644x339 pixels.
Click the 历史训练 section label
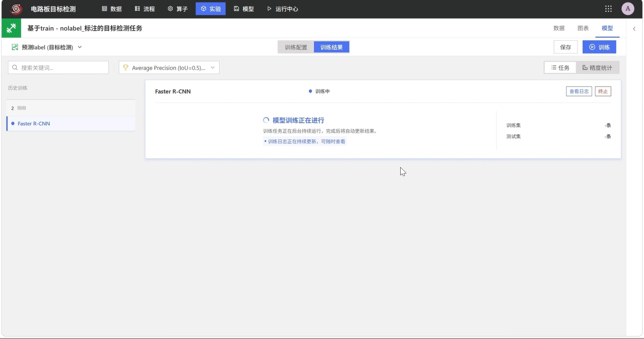click(18, 88)
